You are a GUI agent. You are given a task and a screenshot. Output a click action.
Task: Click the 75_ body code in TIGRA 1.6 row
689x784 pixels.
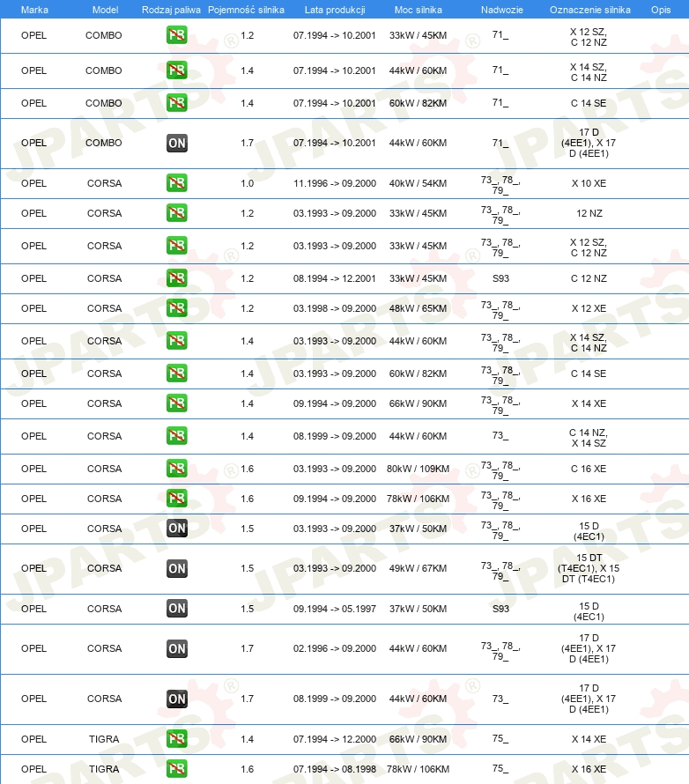click(500, 768)
